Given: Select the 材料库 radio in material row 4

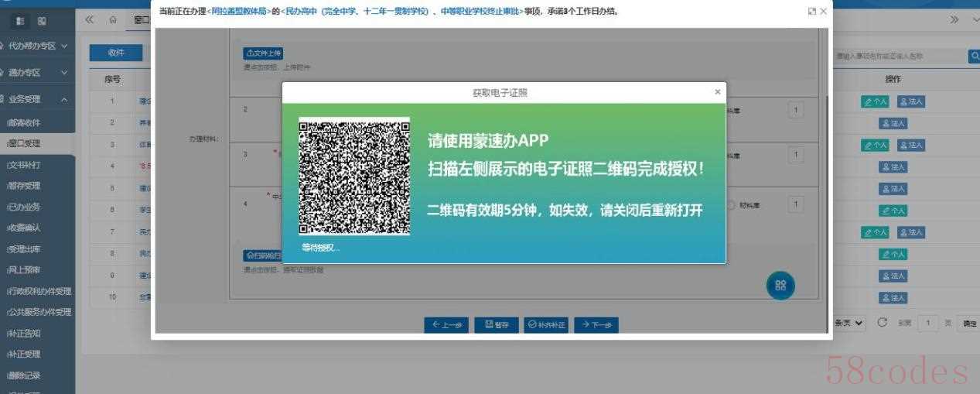Looking at the screenshot, I should (729, 205).
